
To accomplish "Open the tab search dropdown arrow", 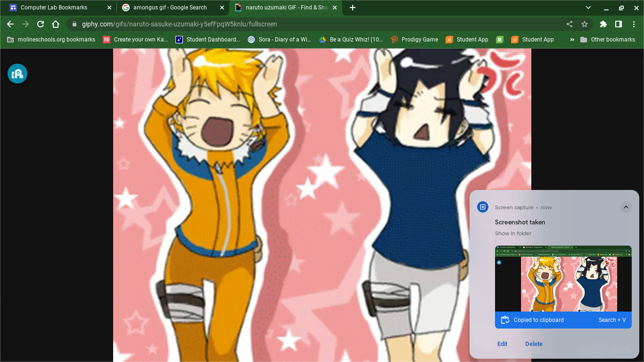I will pyautogui.click(x=588, y=8).
